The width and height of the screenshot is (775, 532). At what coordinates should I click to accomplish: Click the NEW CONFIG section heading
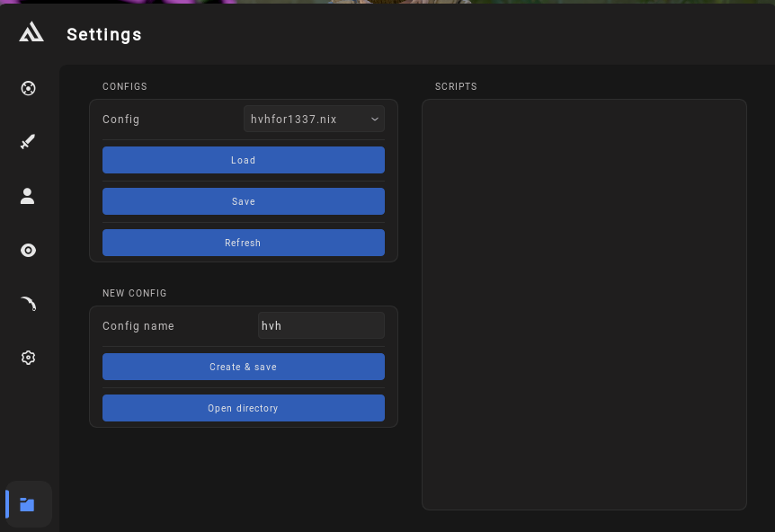(x=135, y=294)
